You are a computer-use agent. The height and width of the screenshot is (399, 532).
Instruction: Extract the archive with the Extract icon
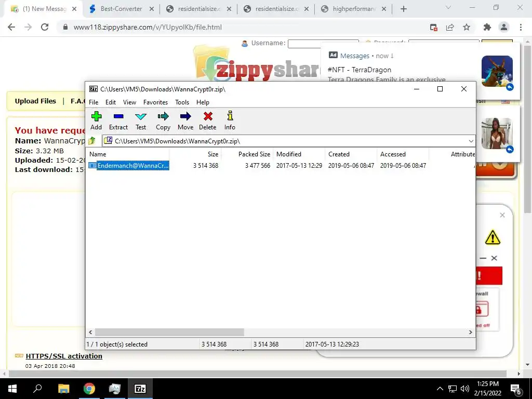[118, 121]
